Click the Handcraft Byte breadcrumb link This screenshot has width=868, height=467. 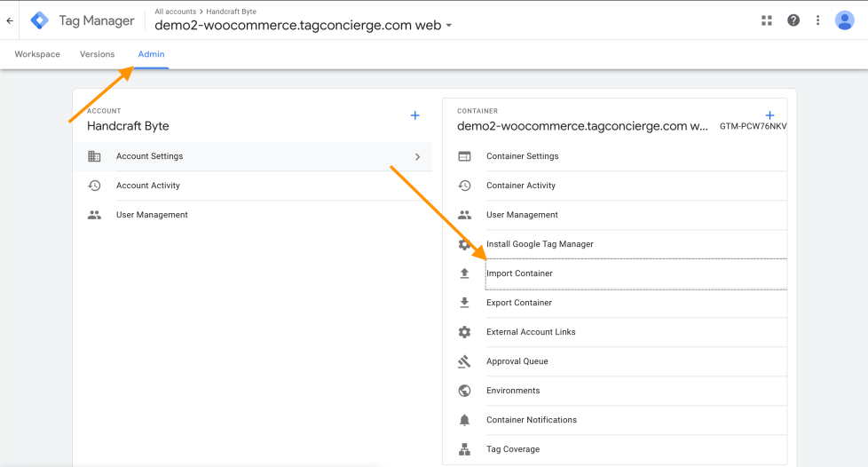point(231,12)
